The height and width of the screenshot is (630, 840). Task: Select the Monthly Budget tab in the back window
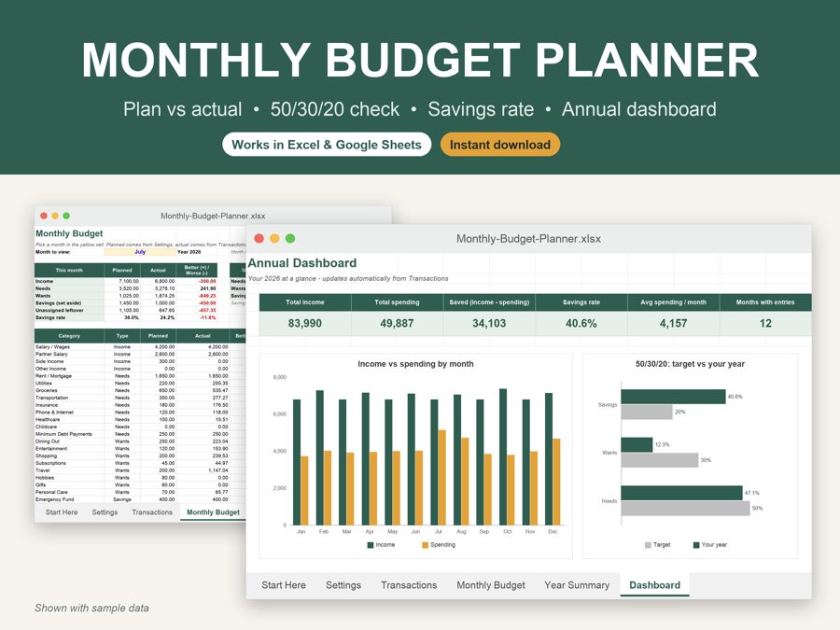tap(213, 512)
